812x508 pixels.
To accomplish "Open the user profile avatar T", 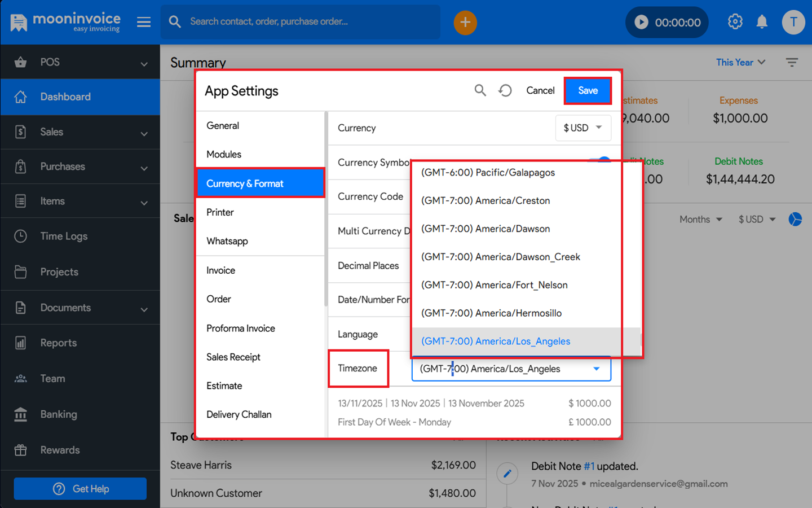I will coord(793,23).
